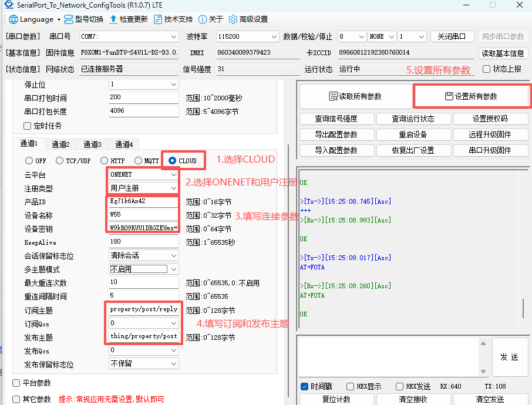Click the send box scroll-down arrow
The image size is (532, 405).
pyautogui.click(x=483, y=371)
